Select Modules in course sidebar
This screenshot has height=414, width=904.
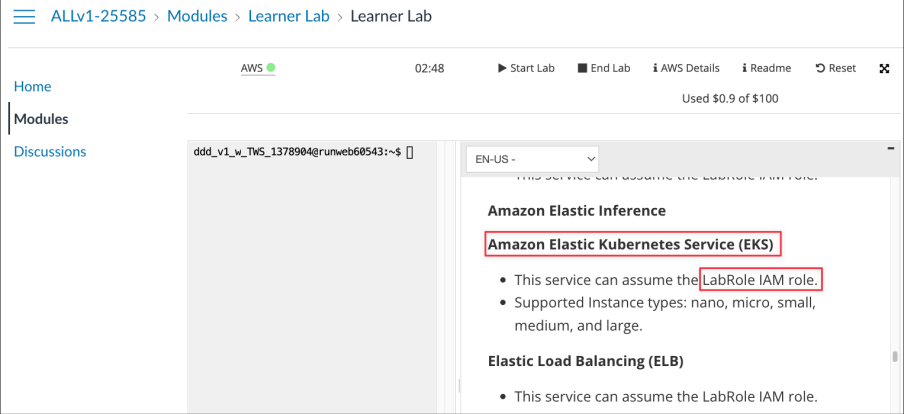[41, 119]
